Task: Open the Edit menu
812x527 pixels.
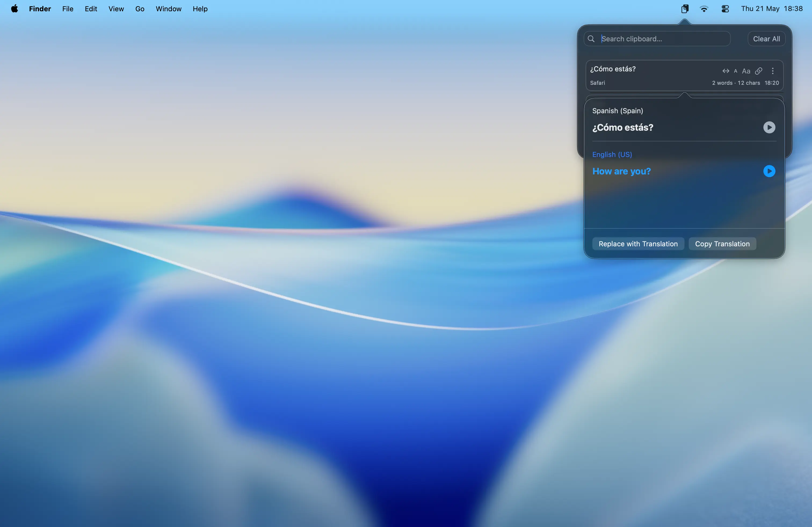Action: (91, 9)
